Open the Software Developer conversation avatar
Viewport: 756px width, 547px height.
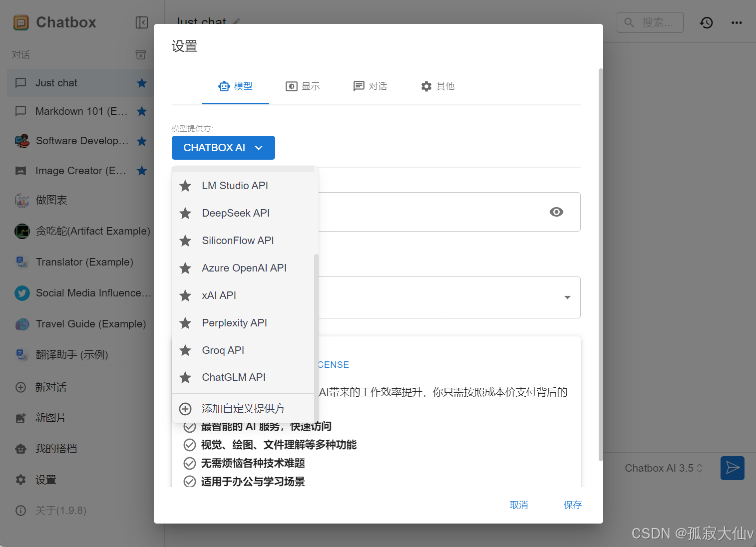[21, 141]
